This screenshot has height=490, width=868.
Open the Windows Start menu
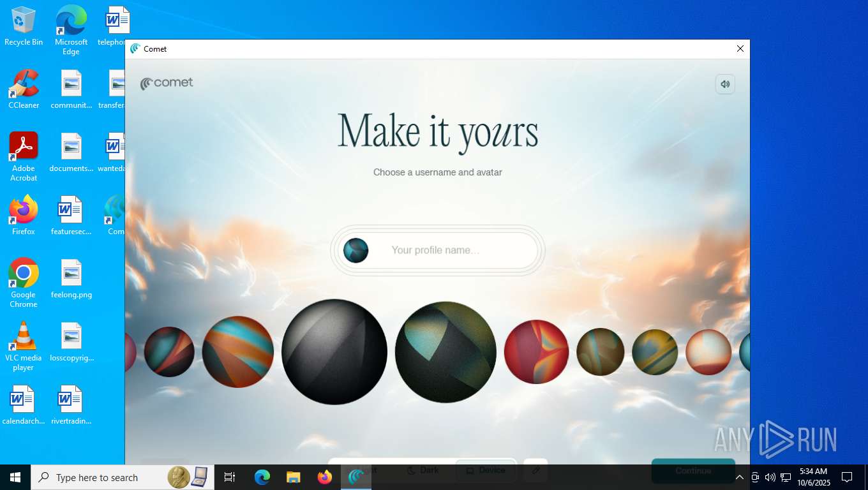[x=15, y=477]
